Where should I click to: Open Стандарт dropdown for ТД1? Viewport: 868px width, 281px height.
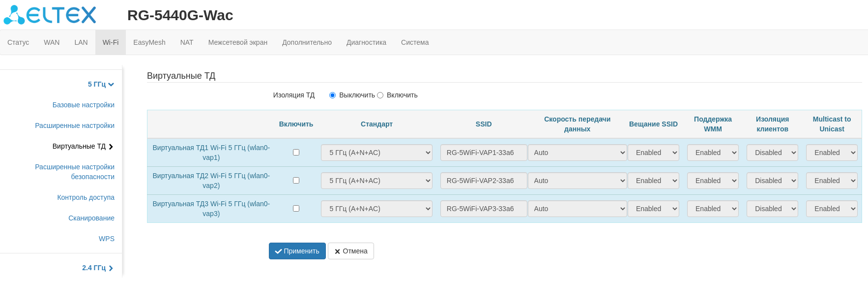[376, 153]
